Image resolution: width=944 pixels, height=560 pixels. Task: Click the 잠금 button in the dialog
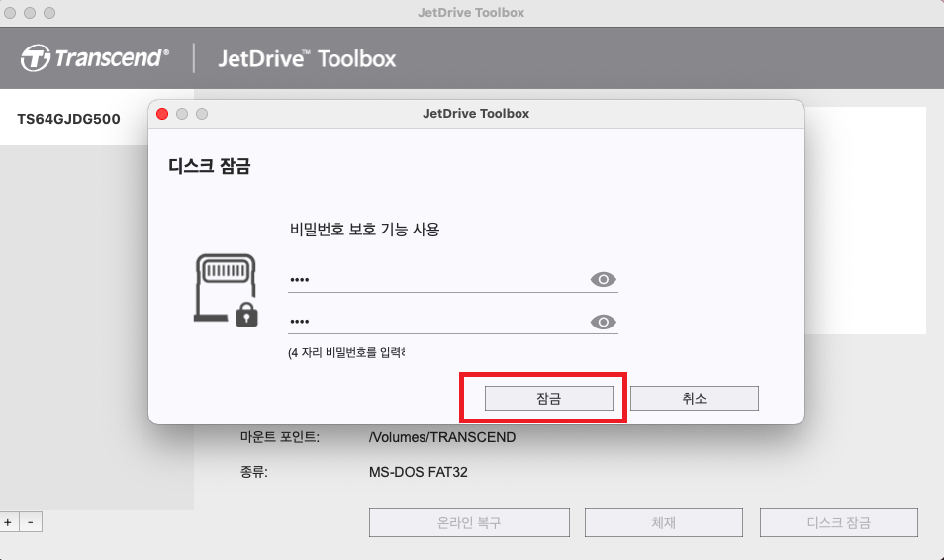tap(549, 398)
